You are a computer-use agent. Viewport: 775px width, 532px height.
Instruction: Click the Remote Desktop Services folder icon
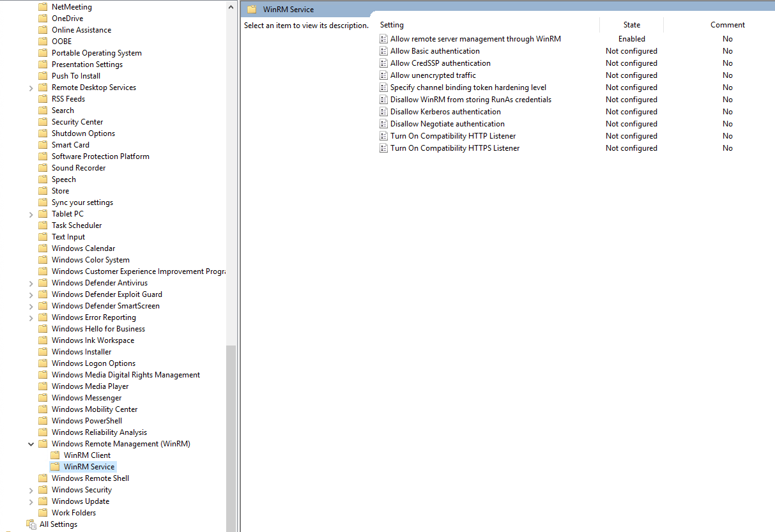point(43,87)
